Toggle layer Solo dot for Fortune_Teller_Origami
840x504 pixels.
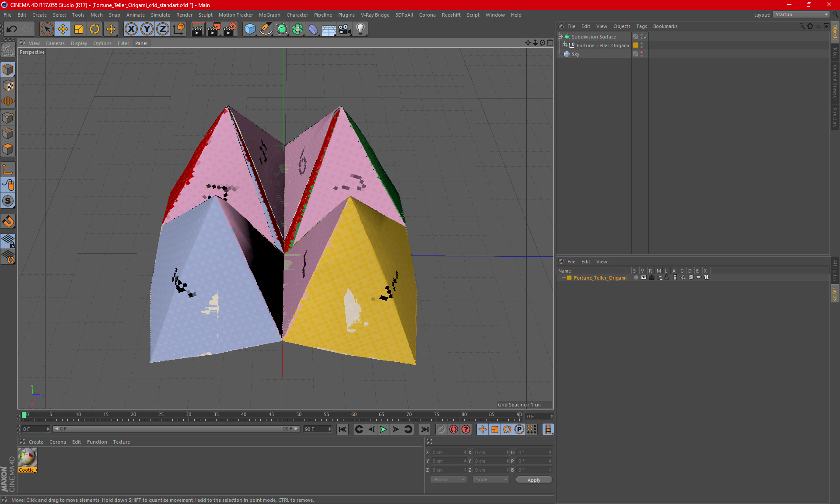click(x=636, y=278)
